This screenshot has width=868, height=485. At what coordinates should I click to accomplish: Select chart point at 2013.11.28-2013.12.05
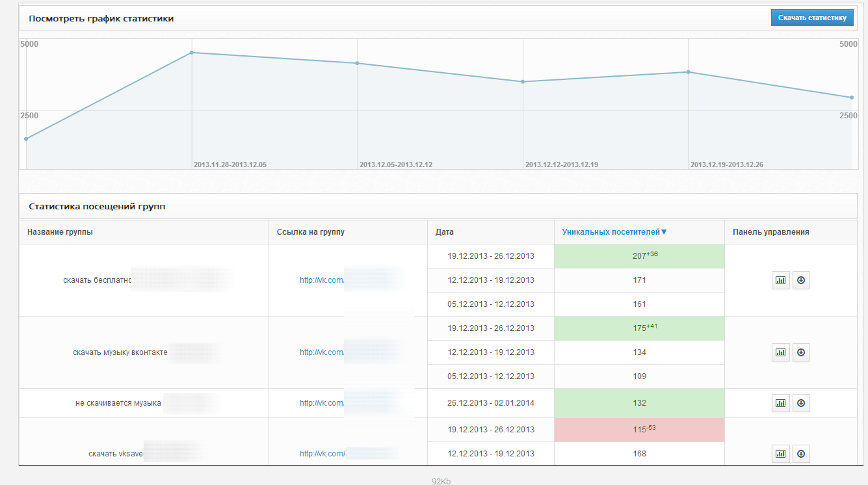pos(191,52)
